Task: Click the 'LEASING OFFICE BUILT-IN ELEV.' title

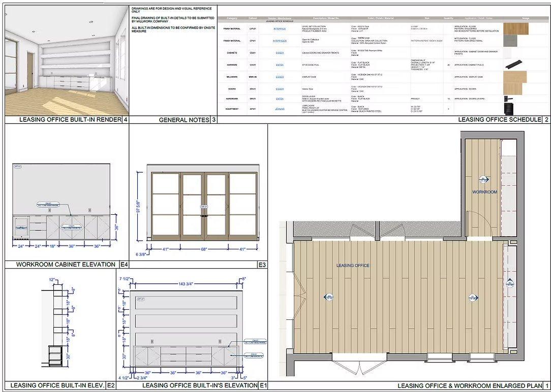Action: [x=57, y=385]
